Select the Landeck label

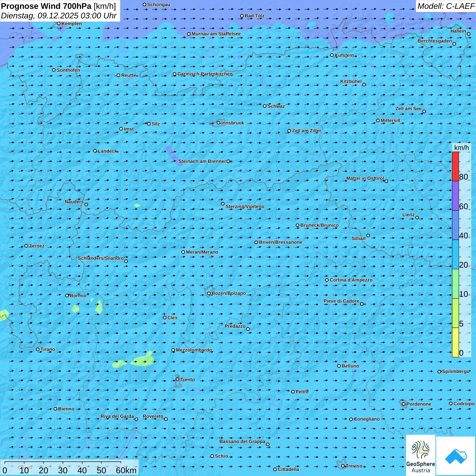(107, 151)
